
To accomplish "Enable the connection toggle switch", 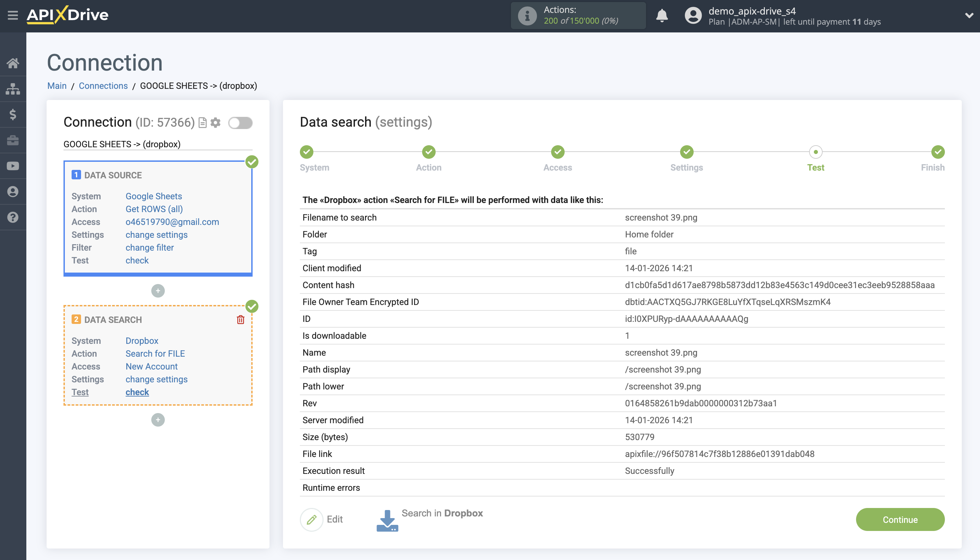I will click(x=241, y=122).
